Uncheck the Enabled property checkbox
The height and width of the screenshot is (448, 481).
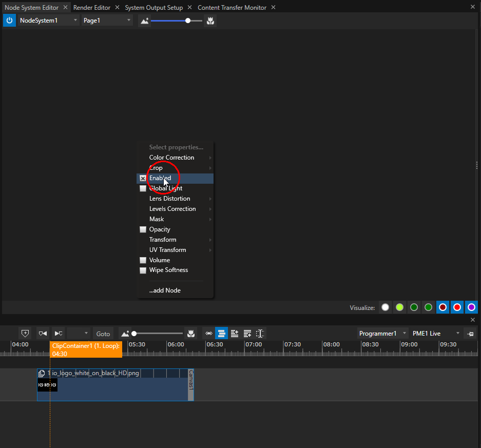point(143,178)
